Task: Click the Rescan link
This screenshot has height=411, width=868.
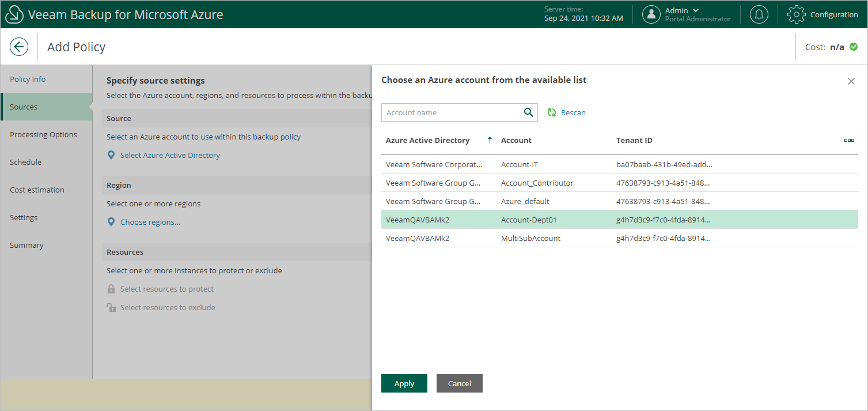Action: point(573,112)
